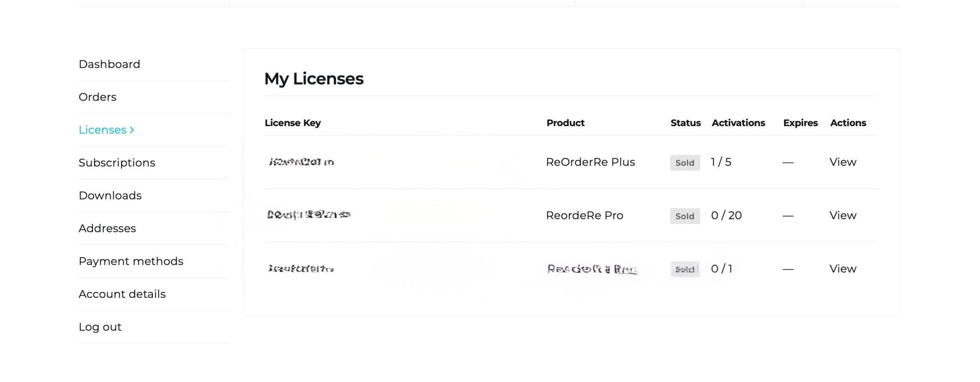Click the Log out link

[x=100, y=327]
